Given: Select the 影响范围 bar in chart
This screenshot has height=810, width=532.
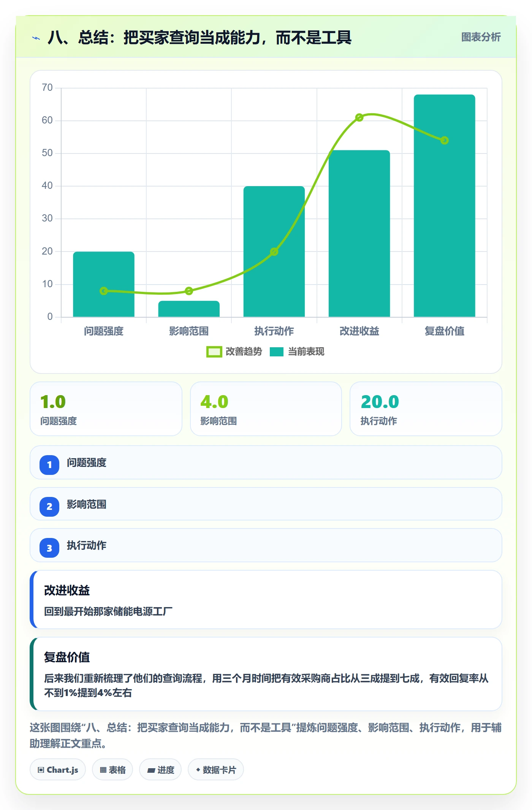Looking at the screenshot, I should coord(189,309).
